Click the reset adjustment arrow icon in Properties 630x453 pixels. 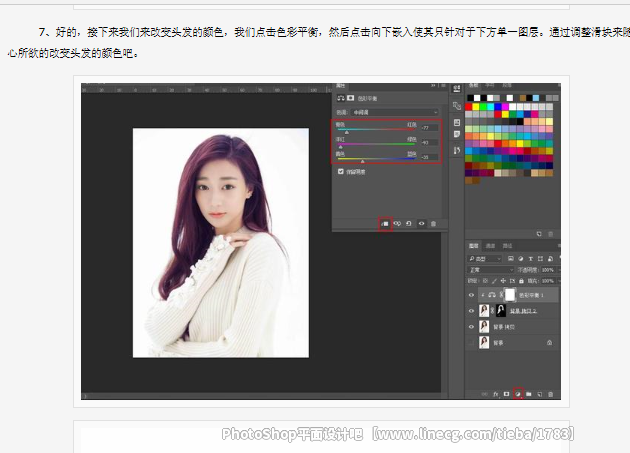coord(409,223)
